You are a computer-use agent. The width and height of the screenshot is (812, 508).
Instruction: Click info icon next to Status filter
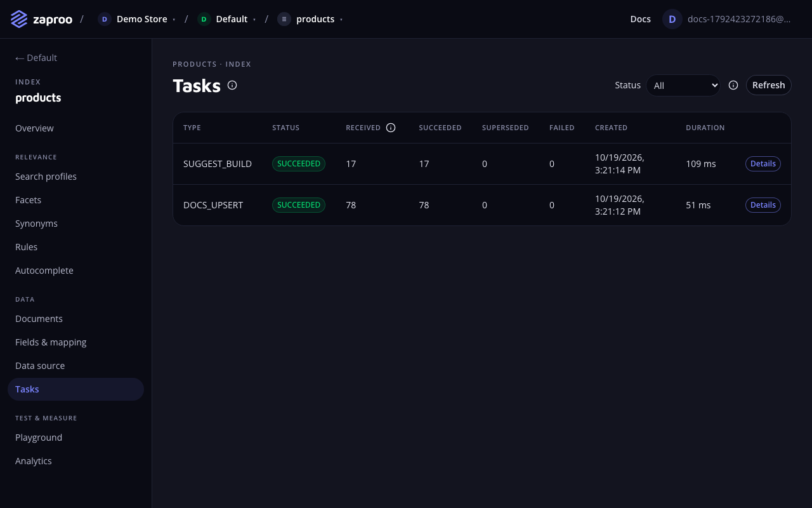[733, 85]
